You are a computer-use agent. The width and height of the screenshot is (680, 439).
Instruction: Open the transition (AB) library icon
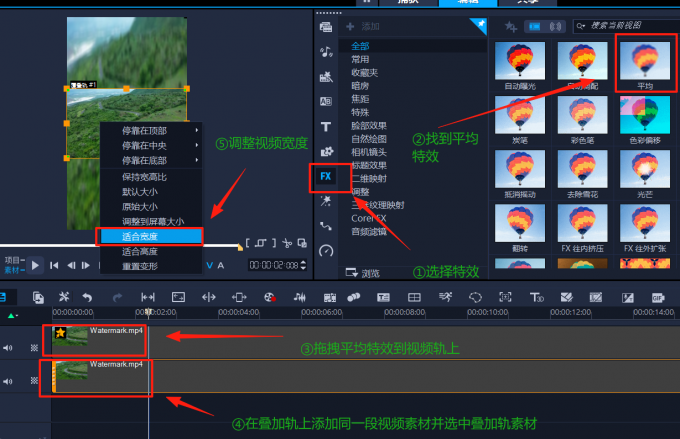coord(326,102)
